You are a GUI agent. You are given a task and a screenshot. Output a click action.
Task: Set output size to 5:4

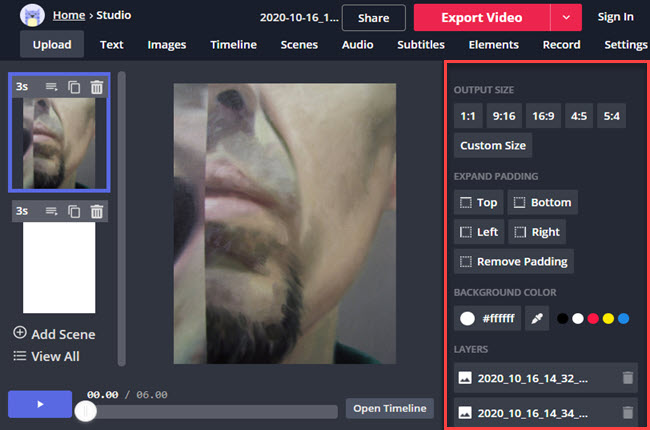click(611, 116)
